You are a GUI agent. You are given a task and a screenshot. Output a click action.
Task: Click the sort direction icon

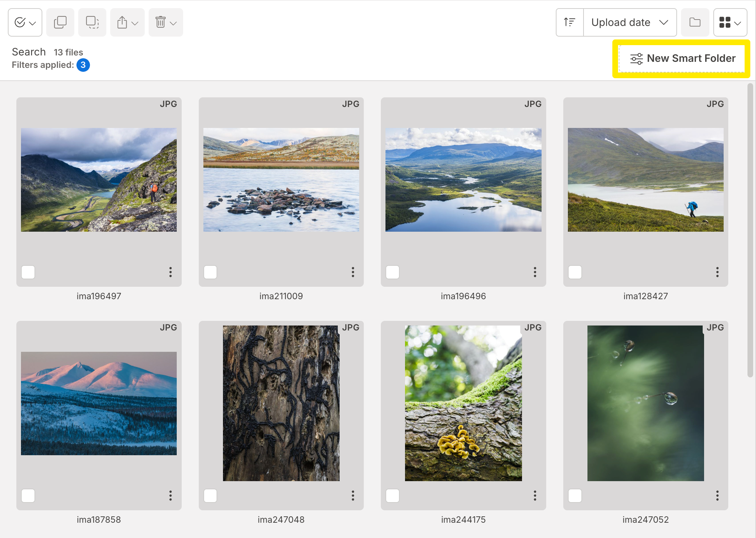pos(570,22)
